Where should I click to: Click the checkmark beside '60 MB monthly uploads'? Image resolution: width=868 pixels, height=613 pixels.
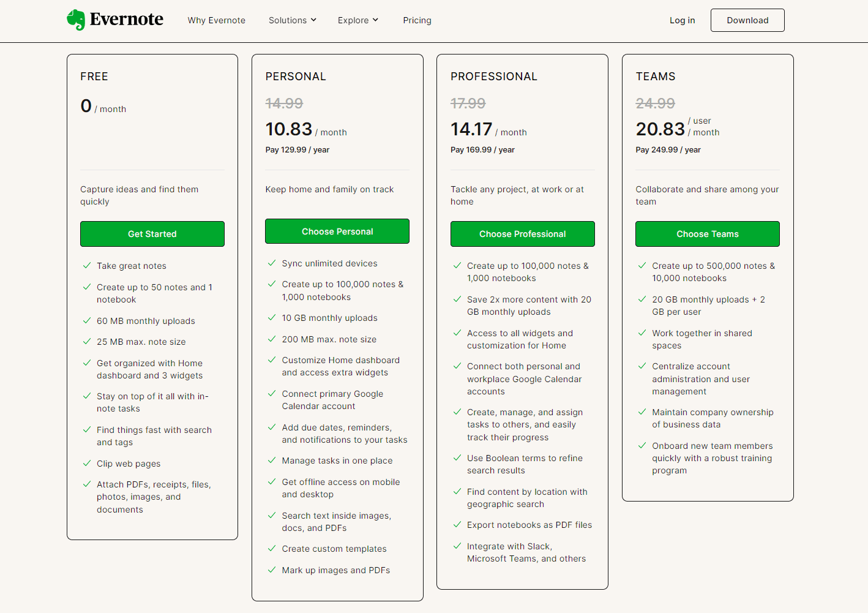point(87,320)
